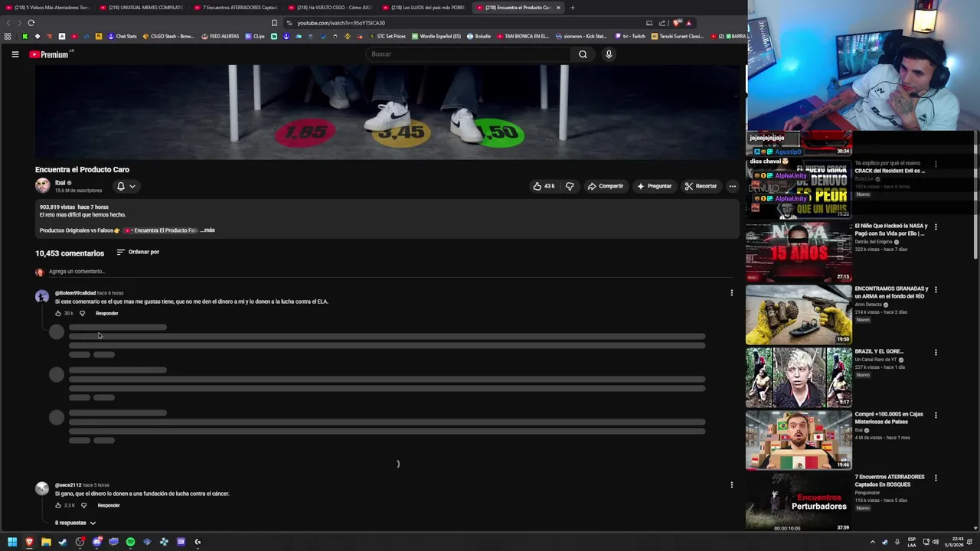This screenshot has height=551, width=980.
Task: Open the Windows Start menu
Action: 12,542
